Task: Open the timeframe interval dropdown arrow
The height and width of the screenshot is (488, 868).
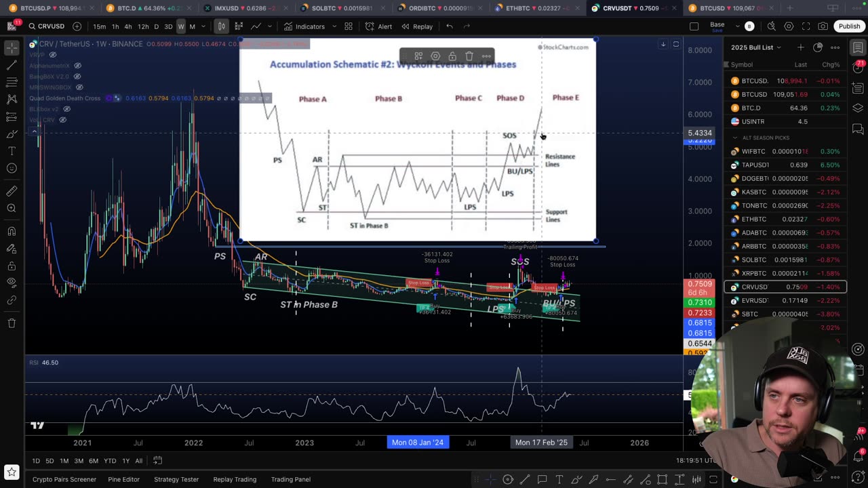Action: point(203,26)
